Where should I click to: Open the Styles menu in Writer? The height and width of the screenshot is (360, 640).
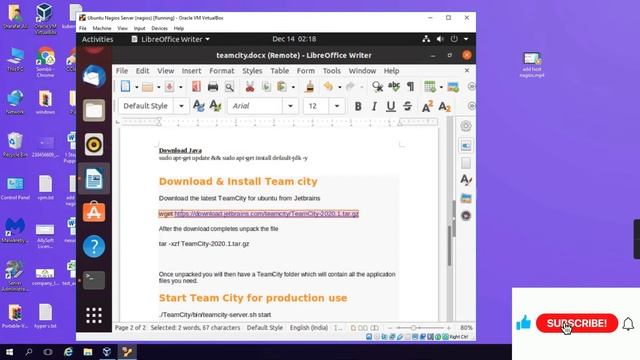(x=252, y=71)
